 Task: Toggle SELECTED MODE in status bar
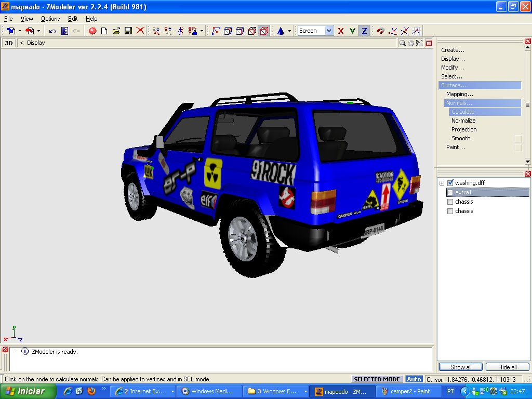377,379
